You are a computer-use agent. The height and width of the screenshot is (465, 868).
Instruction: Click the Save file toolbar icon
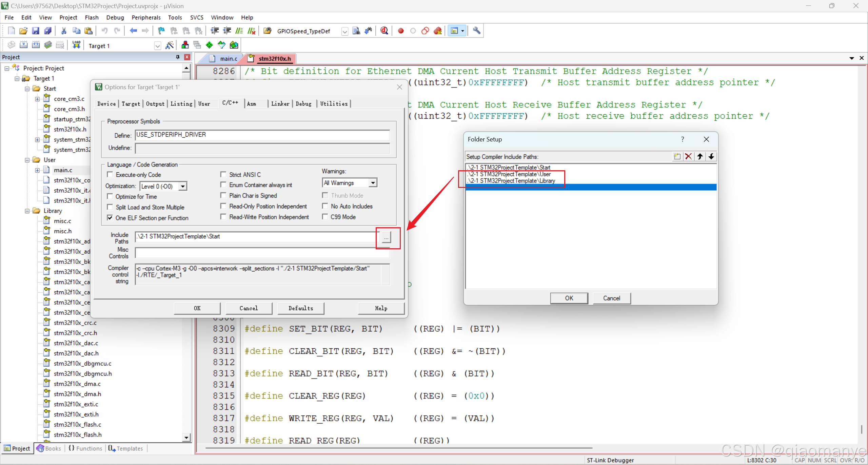tap(36, 31)
